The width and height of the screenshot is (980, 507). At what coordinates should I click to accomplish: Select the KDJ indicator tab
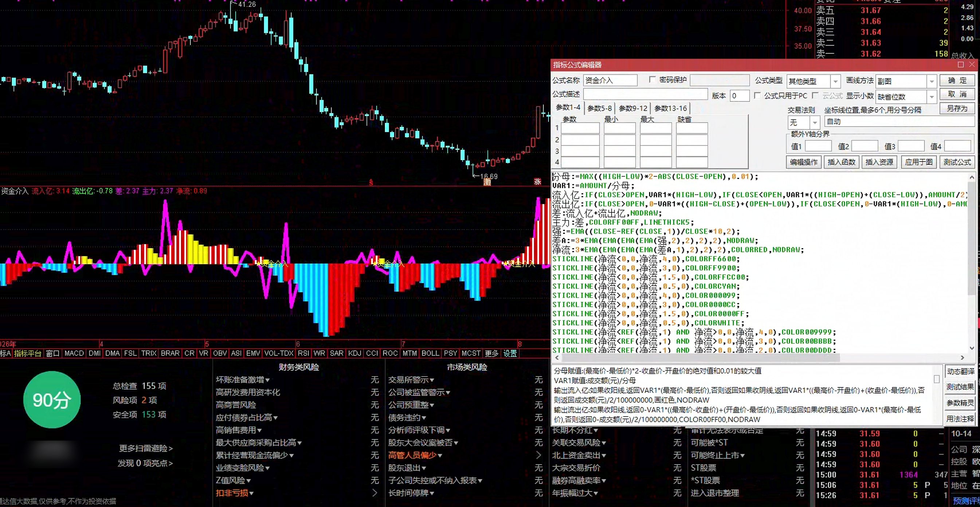(354, 353)
